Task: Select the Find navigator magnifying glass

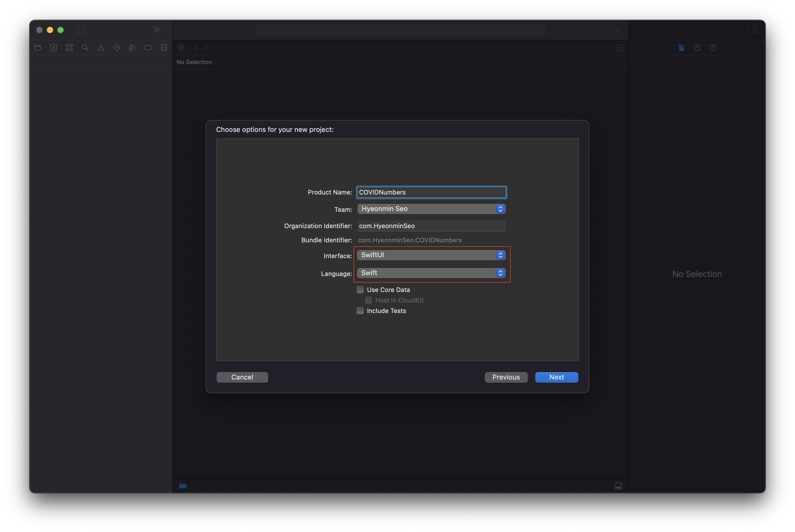Action: pos(85,48)
